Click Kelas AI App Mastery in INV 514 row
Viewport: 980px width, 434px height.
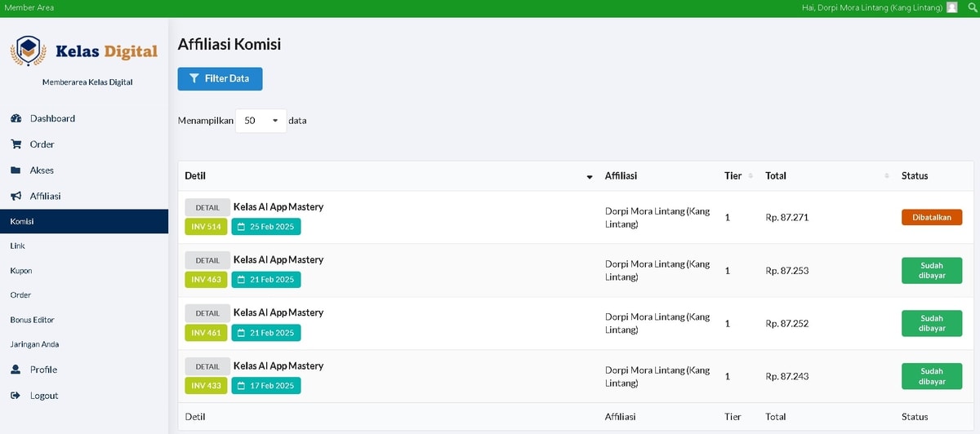[278, 207]
